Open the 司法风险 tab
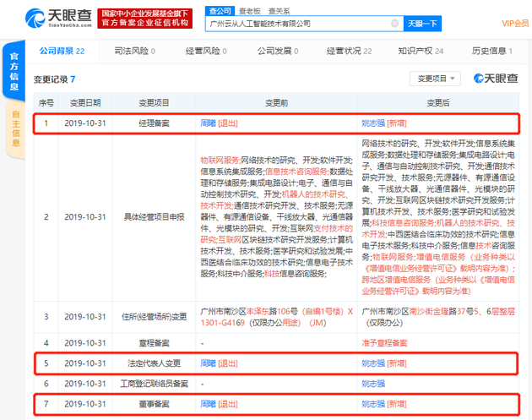The height and width of the screenshot is (420, 532). click(135, 52)
